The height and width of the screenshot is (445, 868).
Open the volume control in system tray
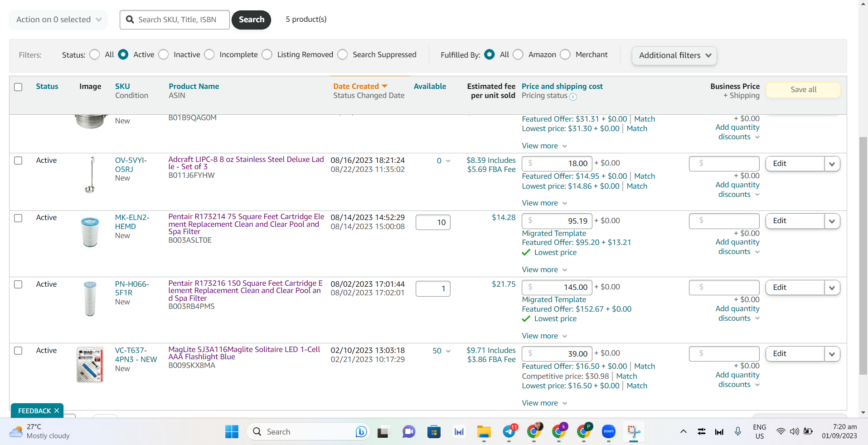click(x=794, y=431)
